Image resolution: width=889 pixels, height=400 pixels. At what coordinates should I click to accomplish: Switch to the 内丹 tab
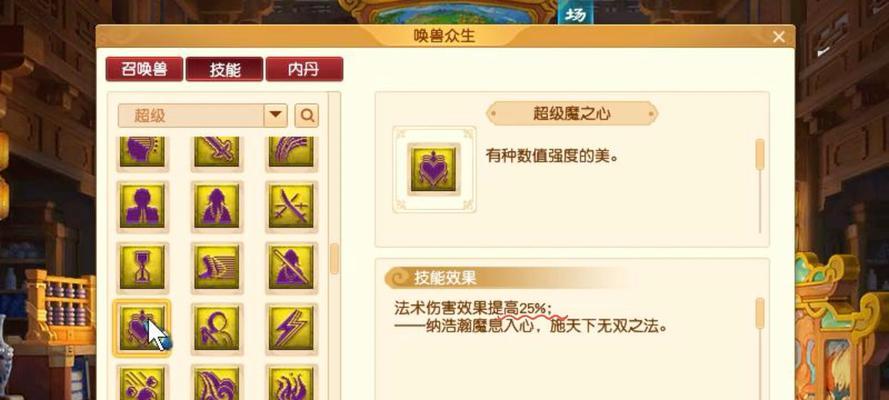pos(304,69)
